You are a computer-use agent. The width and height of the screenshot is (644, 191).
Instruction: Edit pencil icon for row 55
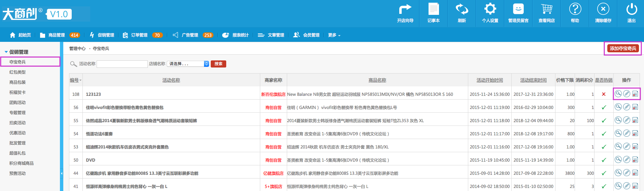click(x=626, y=120)
